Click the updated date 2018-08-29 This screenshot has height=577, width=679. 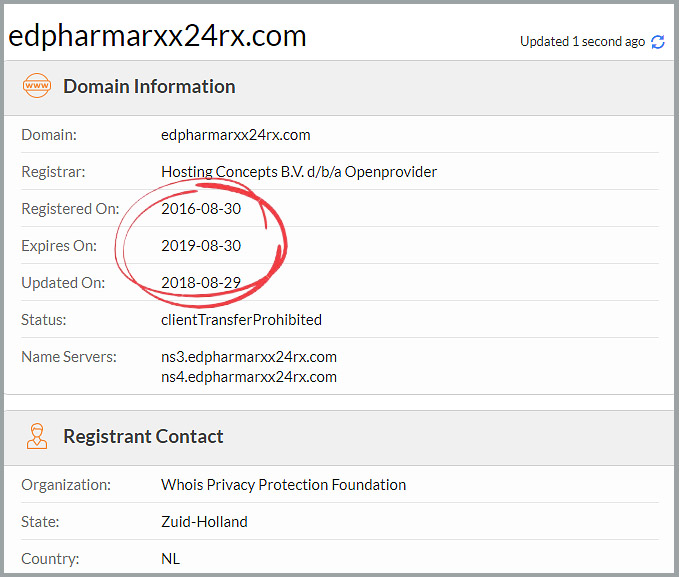[201, 283]
